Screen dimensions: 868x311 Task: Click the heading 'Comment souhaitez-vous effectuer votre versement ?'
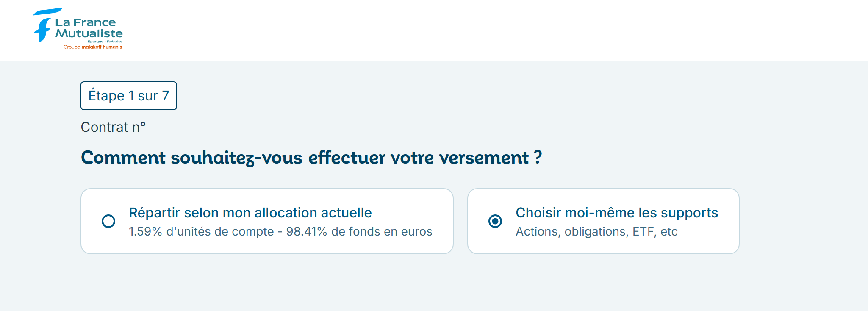coord(311,157)
